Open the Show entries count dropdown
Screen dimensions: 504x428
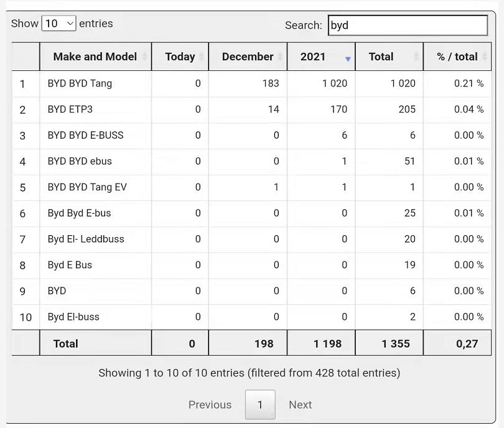coord(58,24)
